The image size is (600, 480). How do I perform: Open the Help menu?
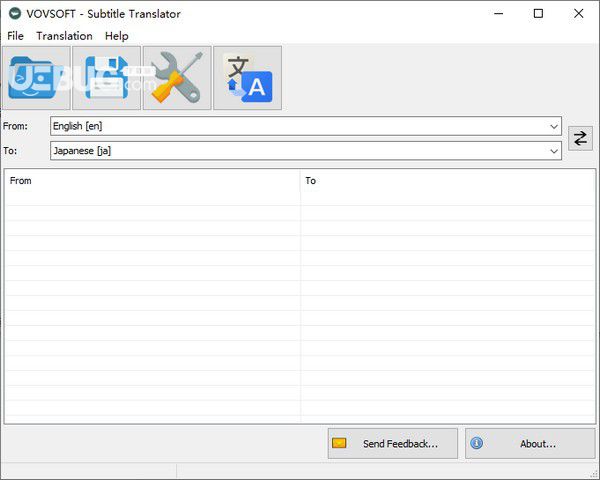click(117, 36)
